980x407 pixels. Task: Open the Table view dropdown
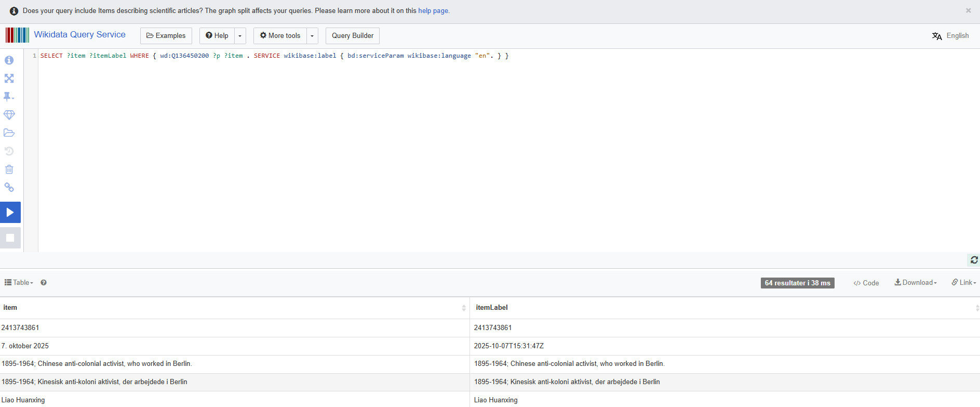point(19,283)
